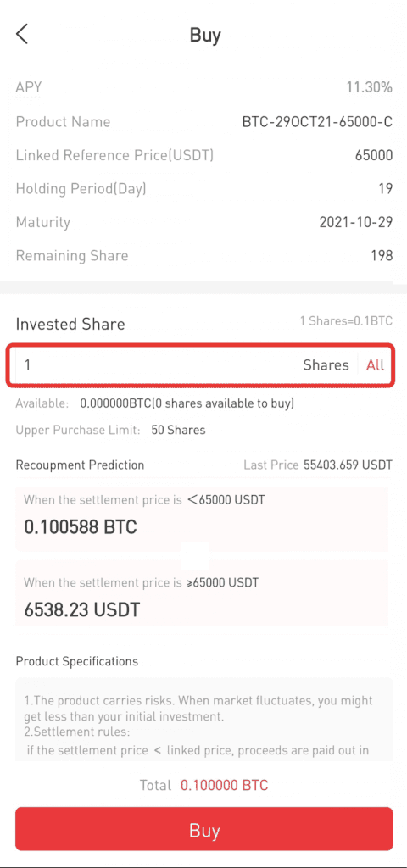The image size is (407, 868).
Task: Tap the 0.100588 BTC prediction card
Action: [x=202, y=519]
